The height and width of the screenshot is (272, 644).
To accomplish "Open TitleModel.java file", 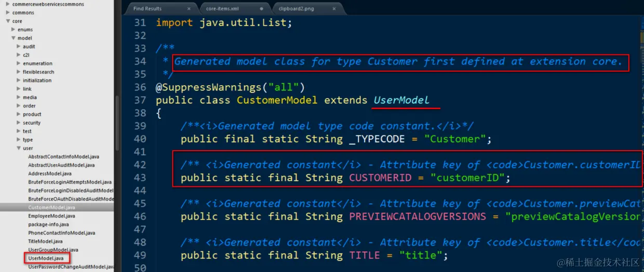I will tap(45, 241).
